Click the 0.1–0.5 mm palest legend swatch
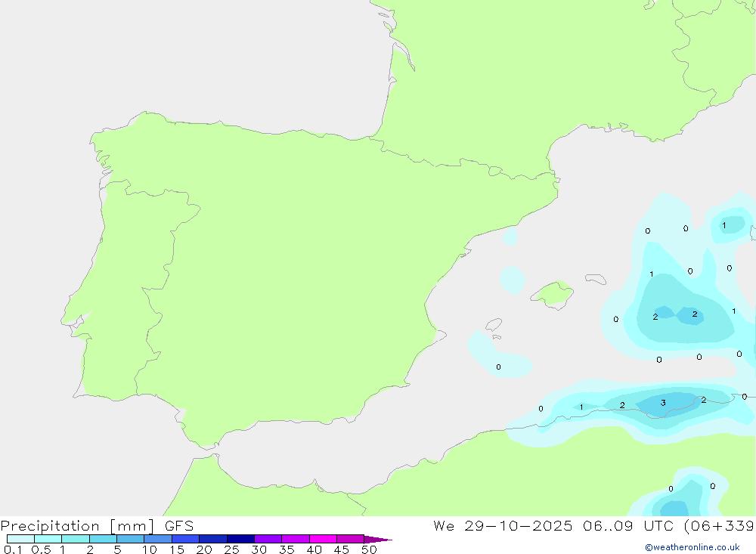756x554 pixels. [20, 539]
